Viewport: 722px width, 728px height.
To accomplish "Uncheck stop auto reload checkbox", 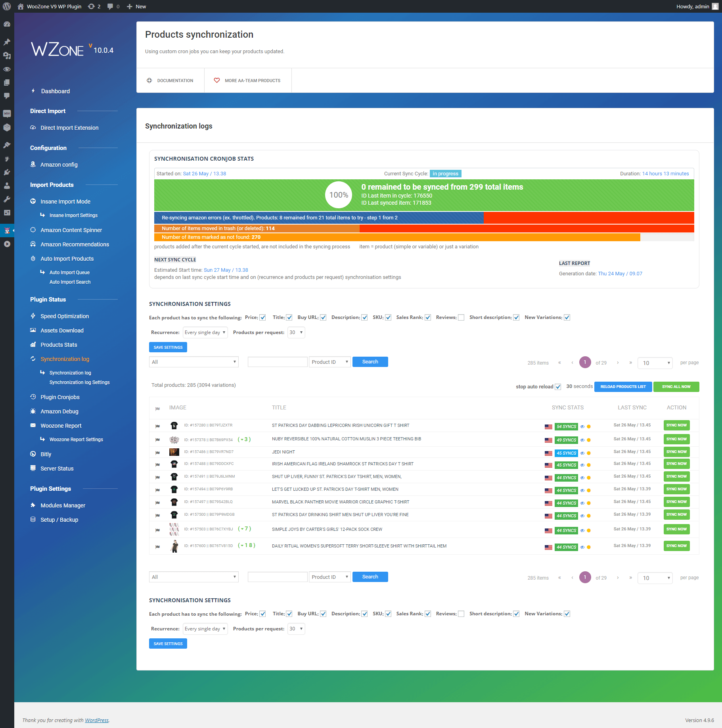I will click(x=558, y=387).
